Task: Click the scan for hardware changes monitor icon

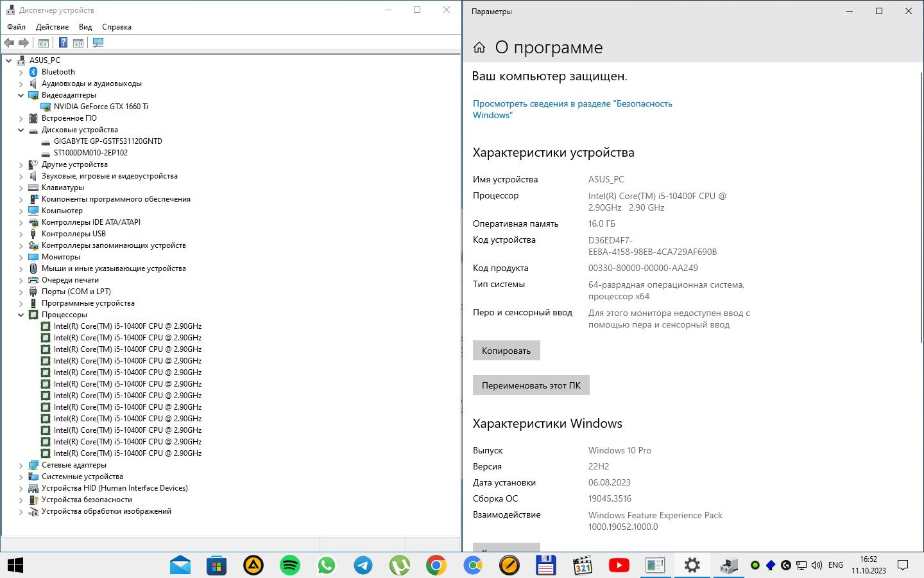Action: coord(98,43)
